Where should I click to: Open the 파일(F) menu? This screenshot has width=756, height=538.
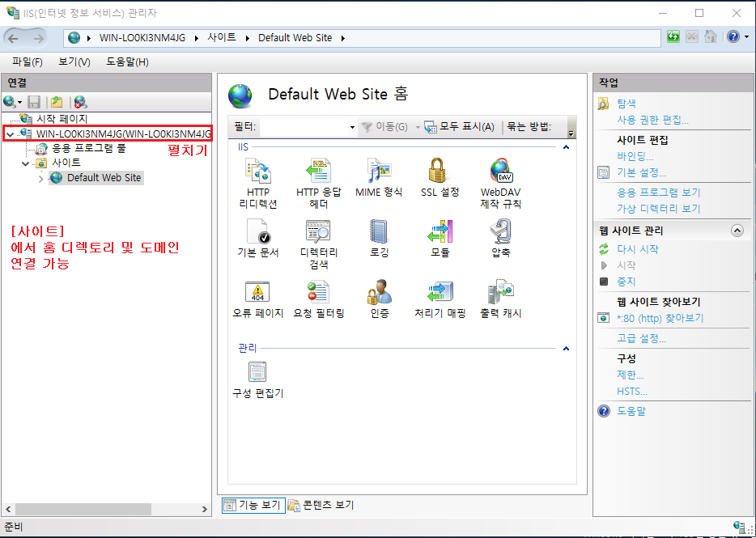tap(28, 61)
